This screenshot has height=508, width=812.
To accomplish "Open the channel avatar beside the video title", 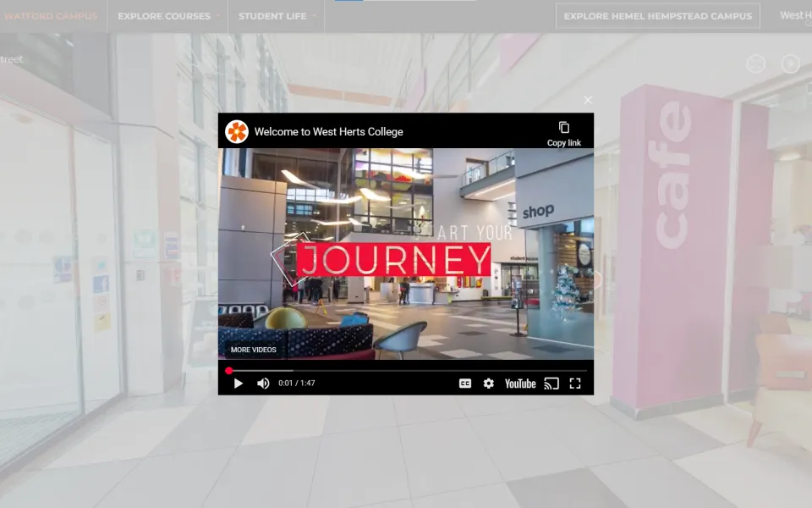I will tap(238, 131).
